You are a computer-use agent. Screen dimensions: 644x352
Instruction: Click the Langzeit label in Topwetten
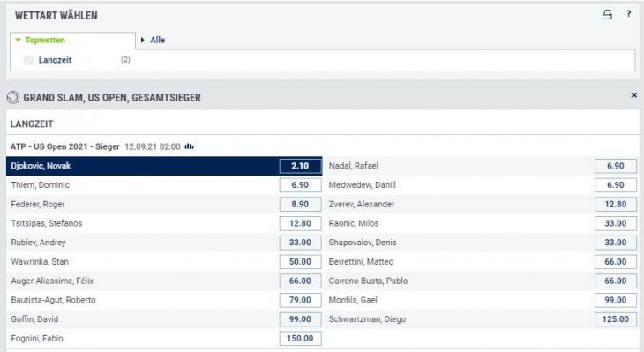point(55,60)
